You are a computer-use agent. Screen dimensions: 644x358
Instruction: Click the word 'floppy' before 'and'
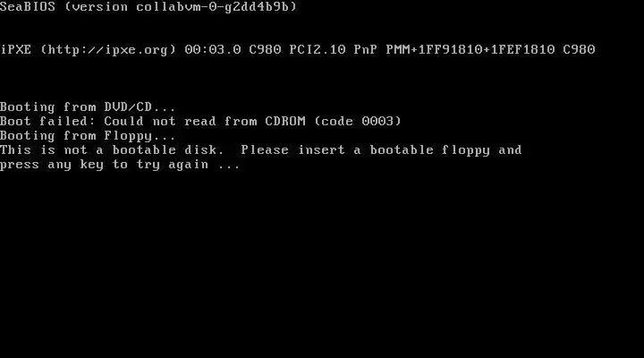(x=466, y=150)
